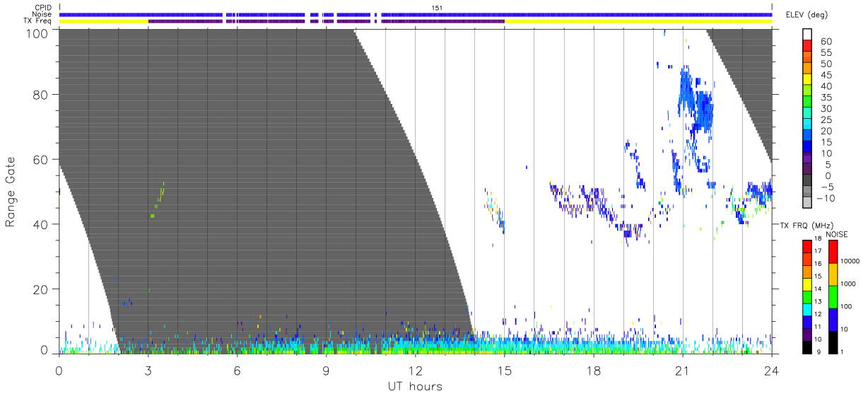
Task: Click the 50 label on the ELEV colorbar
Action: tap(826, 64)
